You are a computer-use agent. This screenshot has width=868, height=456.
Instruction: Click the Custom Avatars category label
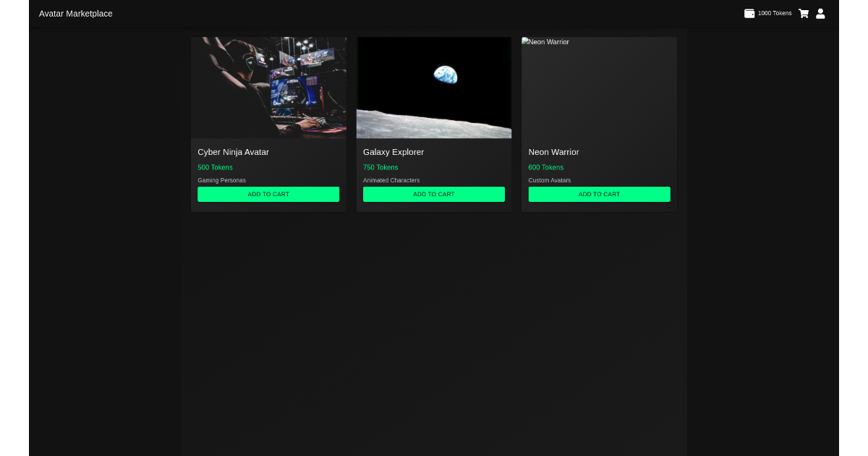click(550, 180)
